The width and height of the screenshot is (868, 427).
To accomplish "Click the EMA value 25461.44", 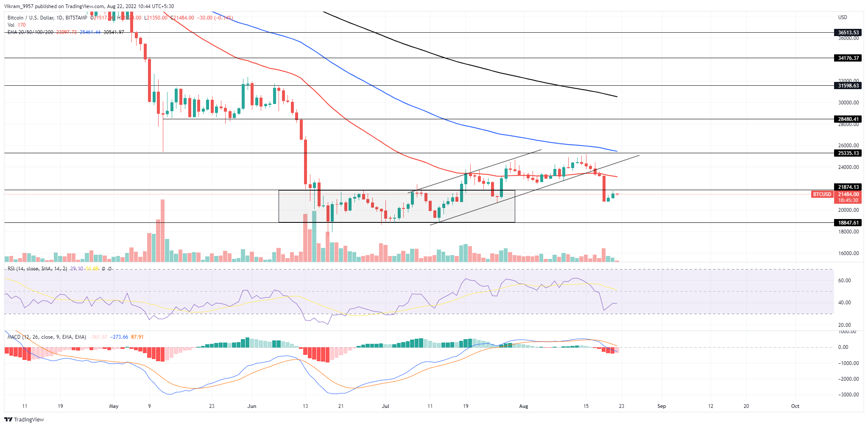I will (x=90, y=32).
